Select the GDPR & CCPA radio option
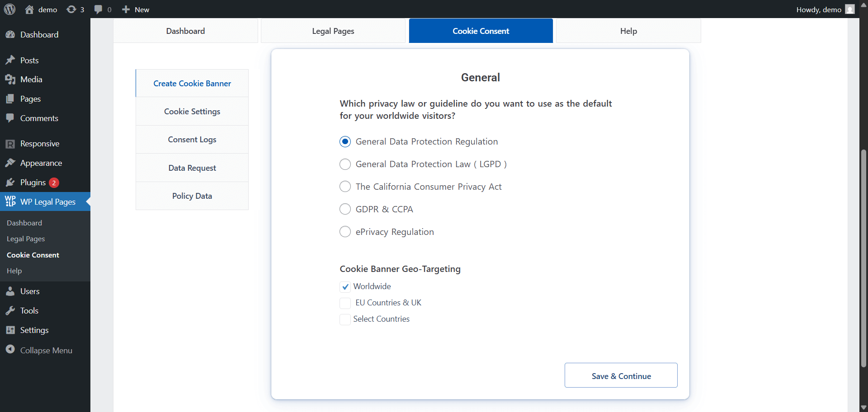The height and width of the screenshot is (412, 868). click(x=345, y=209)
